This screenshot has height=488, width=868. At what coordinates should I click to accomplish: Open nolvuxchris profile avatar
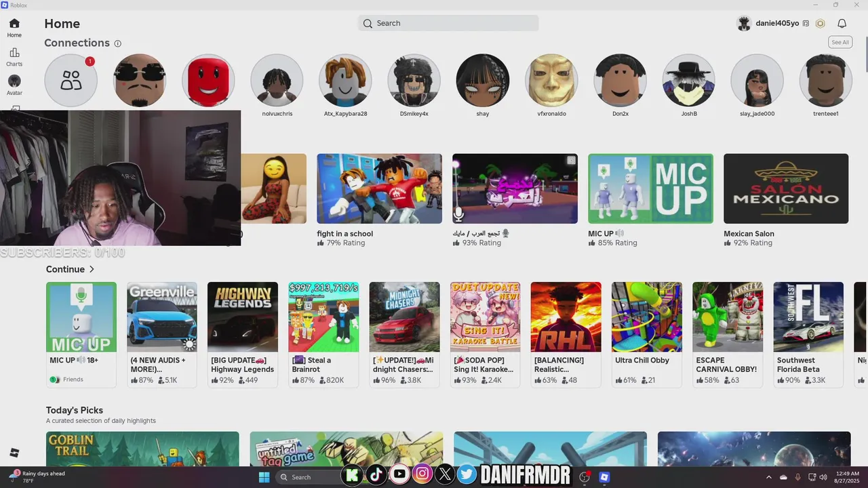tap(277, 81)
